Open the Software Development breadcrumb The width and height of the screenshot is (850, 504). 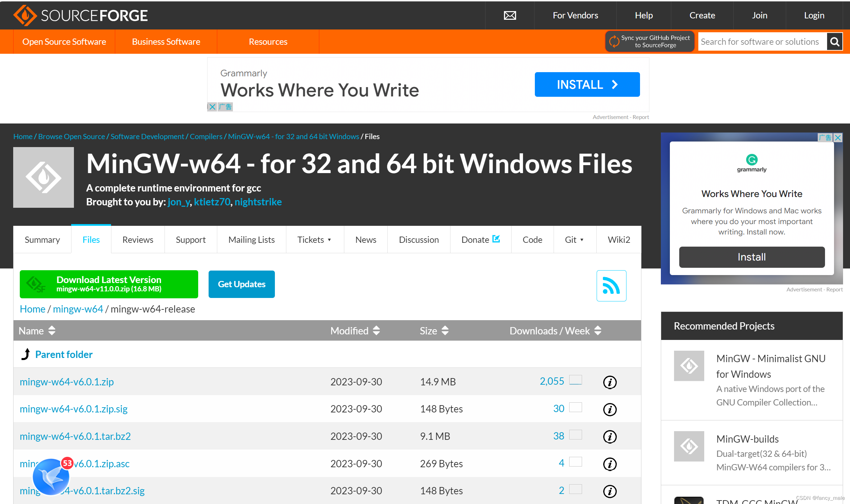point(147,137)
